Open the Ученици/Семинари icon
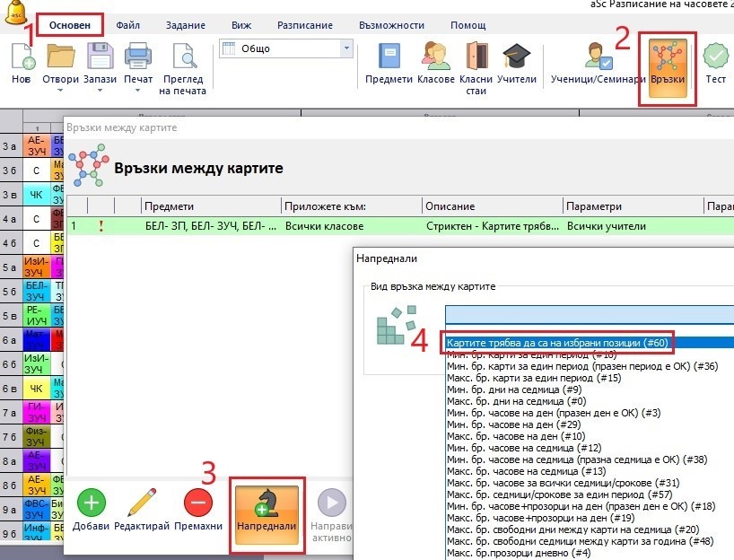The image size is (734, 560). [x=598, y=57]
